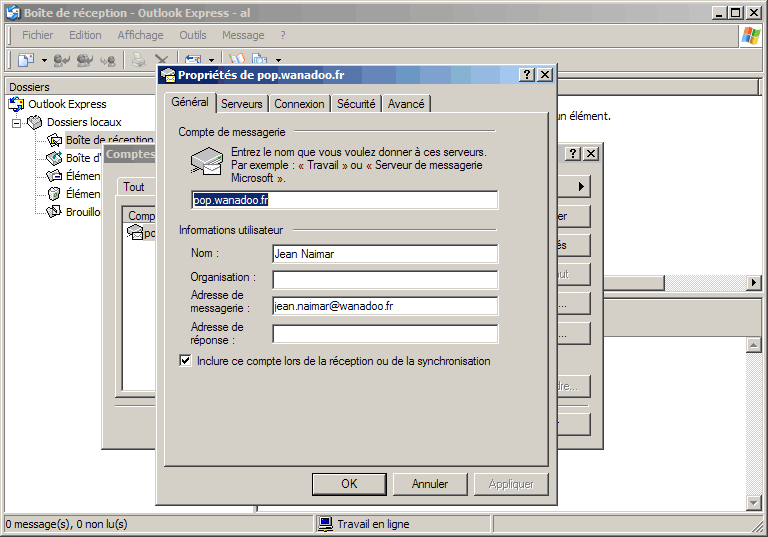
Task: Click the Outlook Express root folder icon
Action: pyautogui.click(x=17, y=104)
